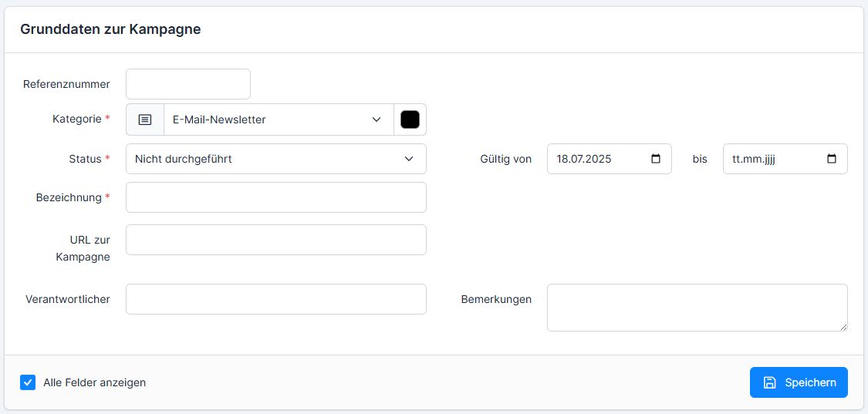Viewport: 868px width, 414px height.
Task: Open calendar picker for Gültig von date
Action: 656,159
